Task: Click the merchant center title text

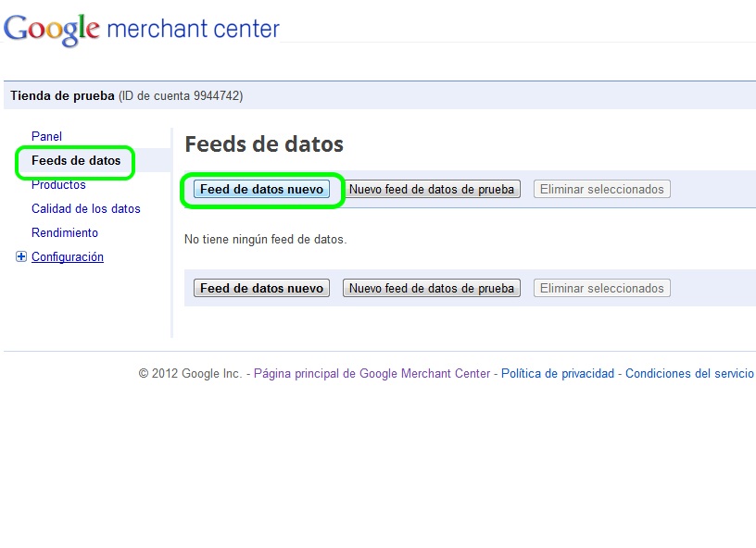Action: coord(193,29)
